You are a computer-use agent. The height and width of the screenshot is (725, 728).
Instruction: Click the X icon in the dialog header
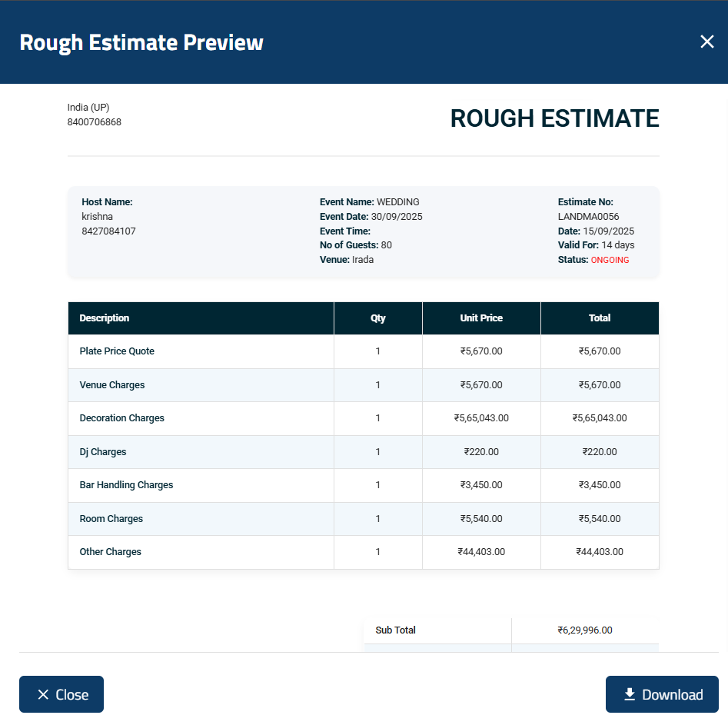click(706, 42)
